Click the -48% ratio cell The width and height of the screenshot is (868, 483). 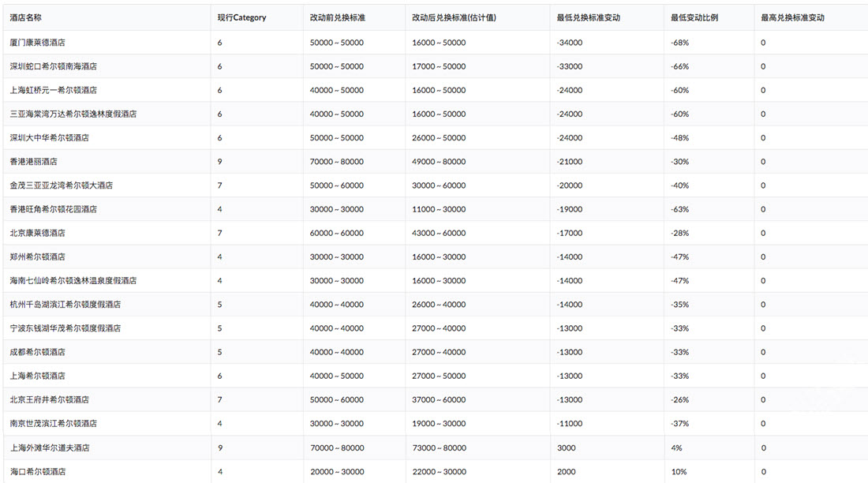[x=679, y=137]
